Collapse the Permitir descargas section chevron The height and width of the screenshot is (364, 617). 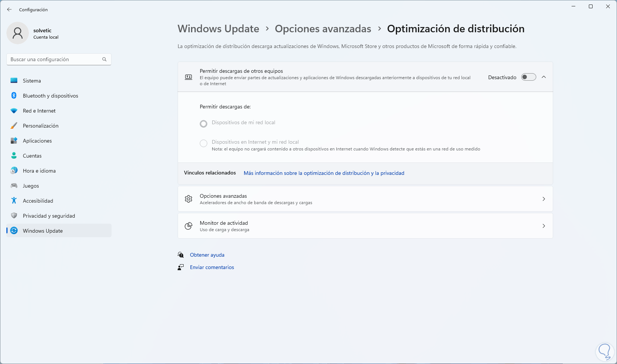[x=544, y=77]
